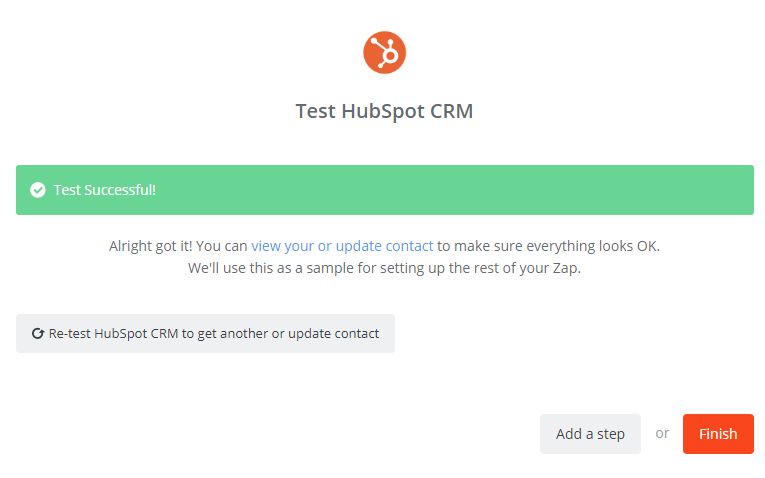Click the word "Test" in the page heading
Image resolution: width=765 pixels, height=478 pixels.
tap(315, 111)
